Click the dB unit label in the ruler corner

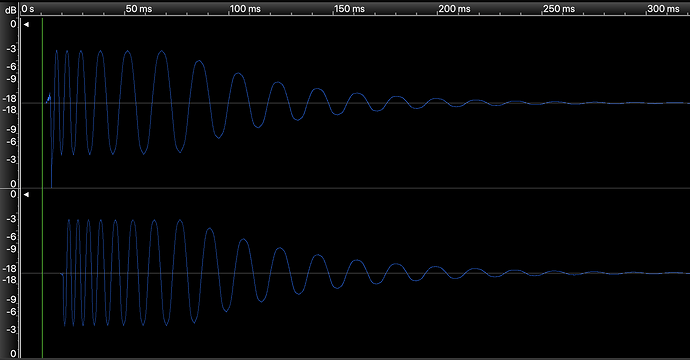click(x=11, y=9)
